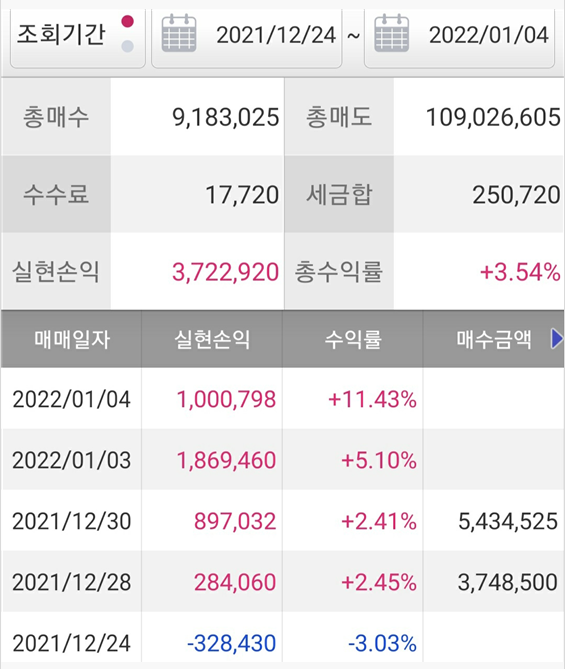Open the end date calendar icon
Image resolution: width=565 pixels, height=669 pixels.
point(391,33)
